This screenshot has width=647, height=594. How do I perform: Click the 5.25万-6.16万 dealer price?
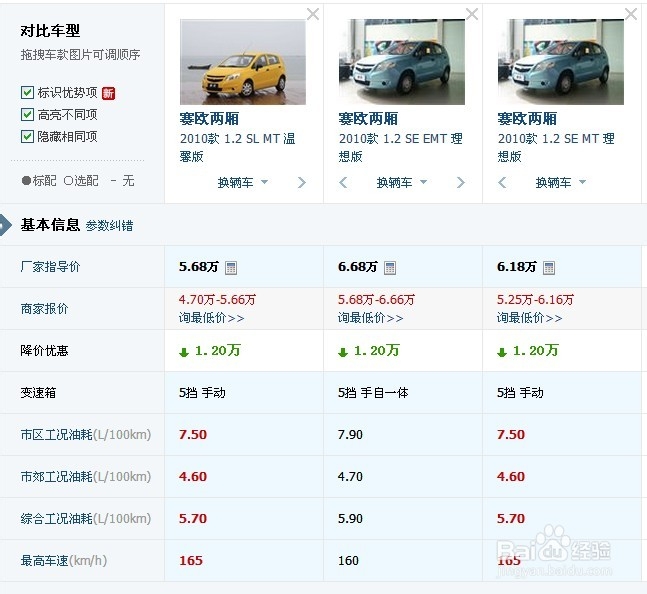pyautogui.click(x=535, y=300)
